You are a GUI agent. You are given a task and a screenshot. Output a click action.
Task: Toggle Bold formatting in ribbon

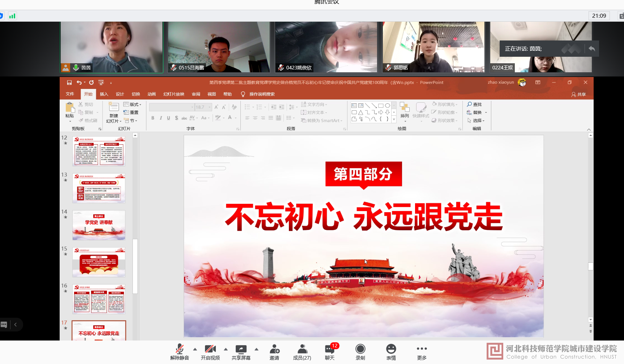tap(153, 118)
